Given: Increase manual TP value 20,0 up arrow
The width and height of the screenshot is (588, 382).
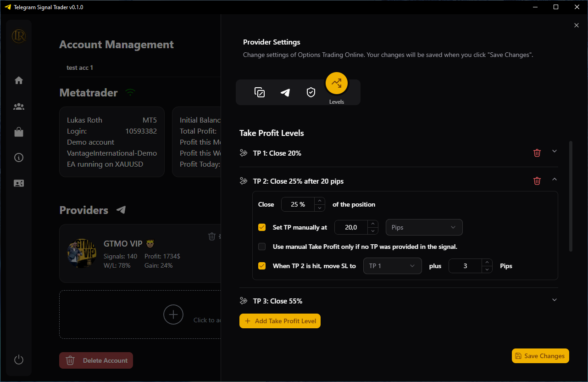Looking at the screenshot, I should [x=373, y=224].
